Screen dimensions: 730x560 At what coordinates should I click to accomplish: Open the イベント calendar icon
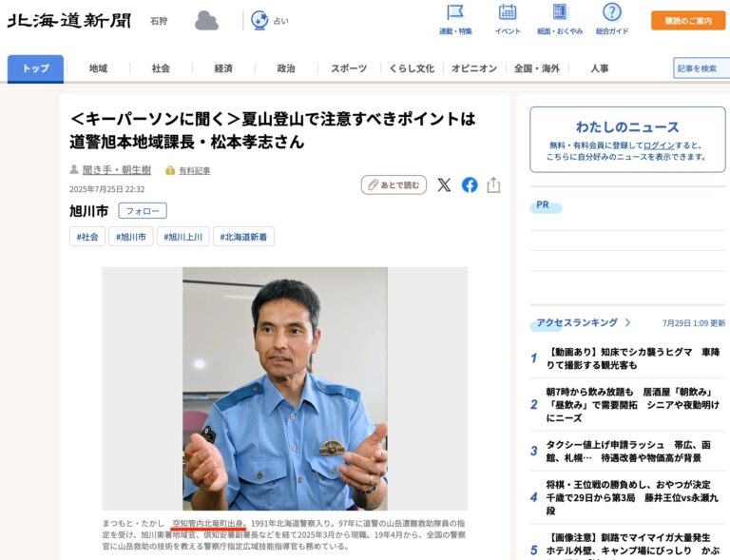click(508, 12)
